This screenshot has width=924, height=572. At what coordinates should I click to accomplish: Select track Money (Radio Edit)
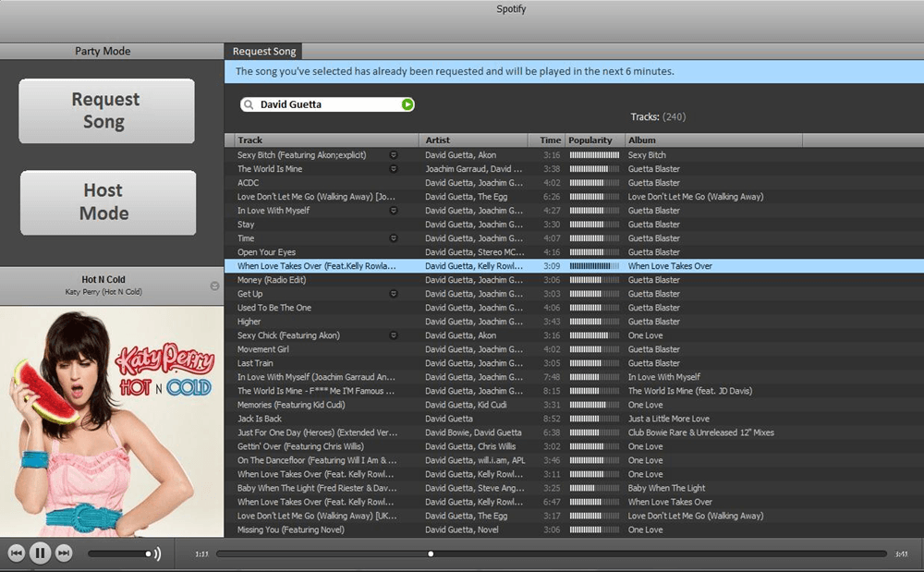[x=272, y=280]
